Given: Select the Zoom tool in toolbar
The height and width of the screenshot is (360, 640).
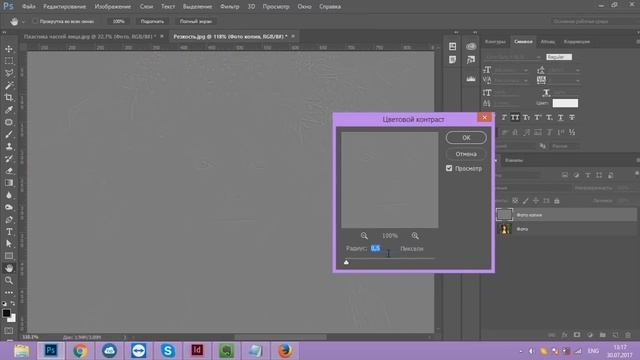Looking at the screenshot, I should coord(9,280).
